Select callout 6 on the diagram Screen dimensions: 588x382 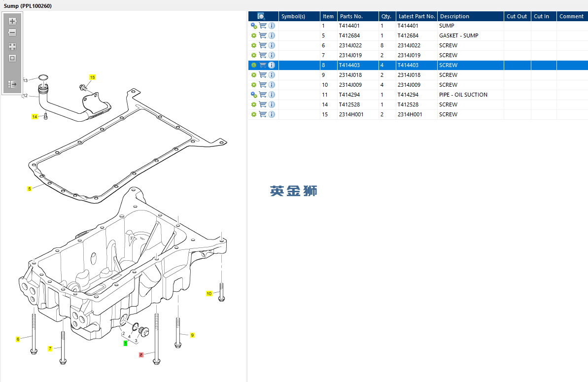(18, 339)
